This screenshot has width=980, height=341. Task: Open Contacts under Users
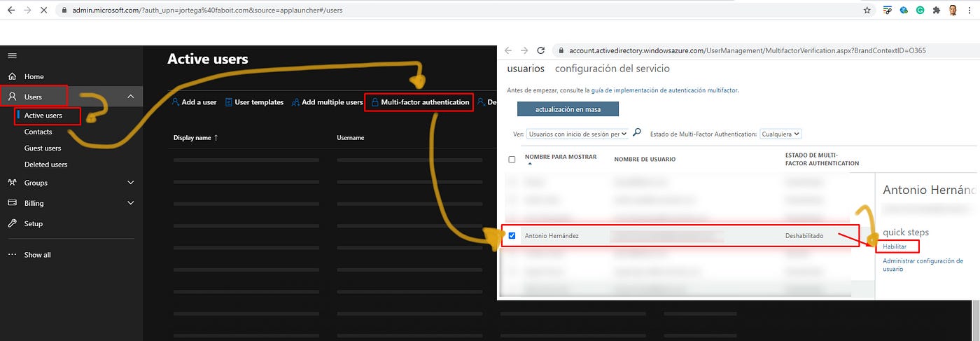click(x=38, y=132)
